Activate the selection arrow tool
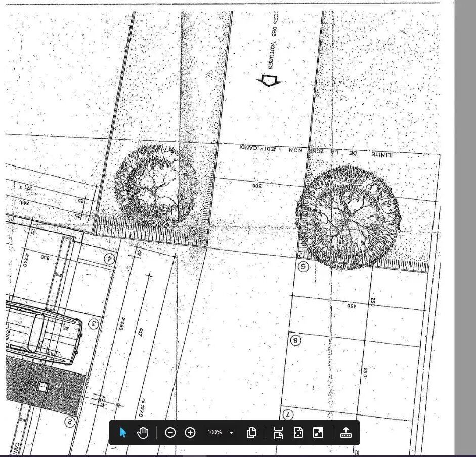Screen dimensions: 476x457 123,433
